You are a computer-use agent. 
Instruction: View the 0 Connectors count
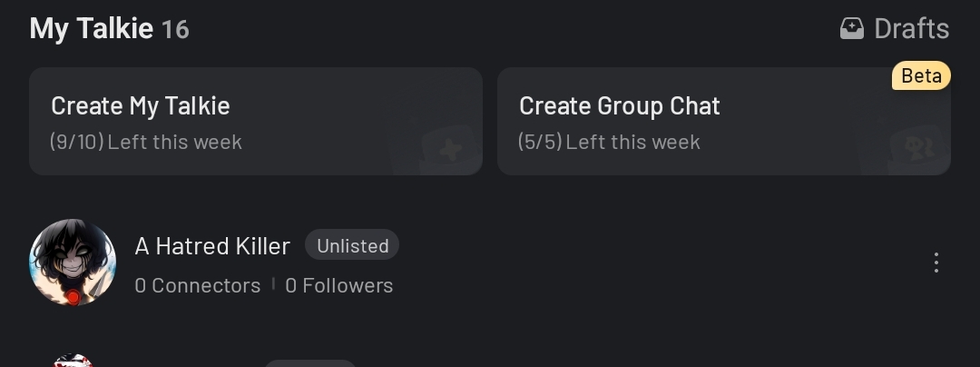click(198, 285)
